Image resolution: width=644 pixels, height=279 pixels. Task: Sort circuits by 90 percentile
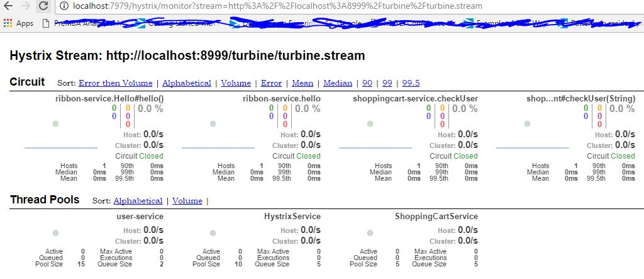tap(367, 83)
